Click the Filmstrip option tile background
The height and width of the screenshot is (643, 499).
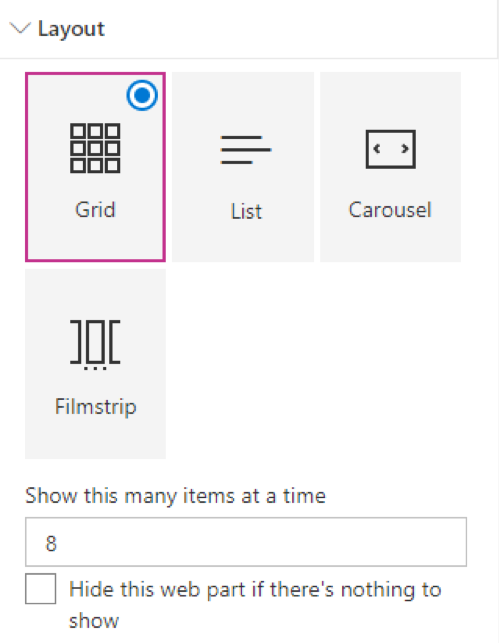(95, 364)
